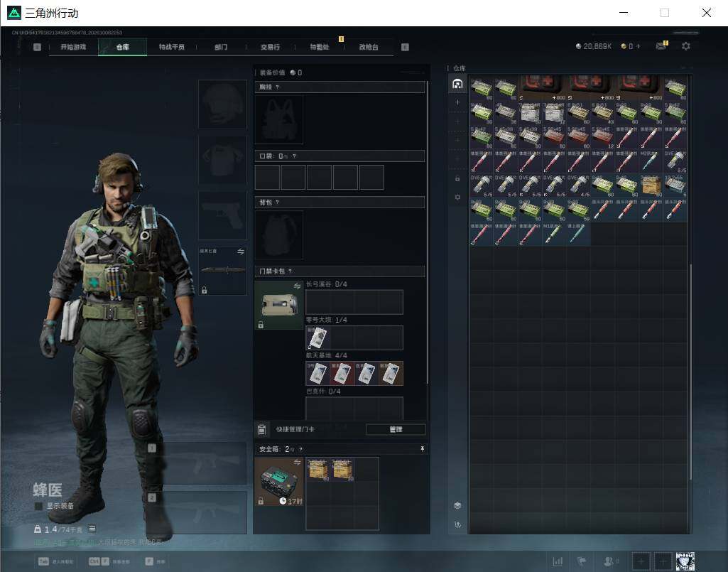The height and width of the screenshot is (572, 728).
Task: Click the empty helmet equipment slot
Action: click(x=222, y=104)
